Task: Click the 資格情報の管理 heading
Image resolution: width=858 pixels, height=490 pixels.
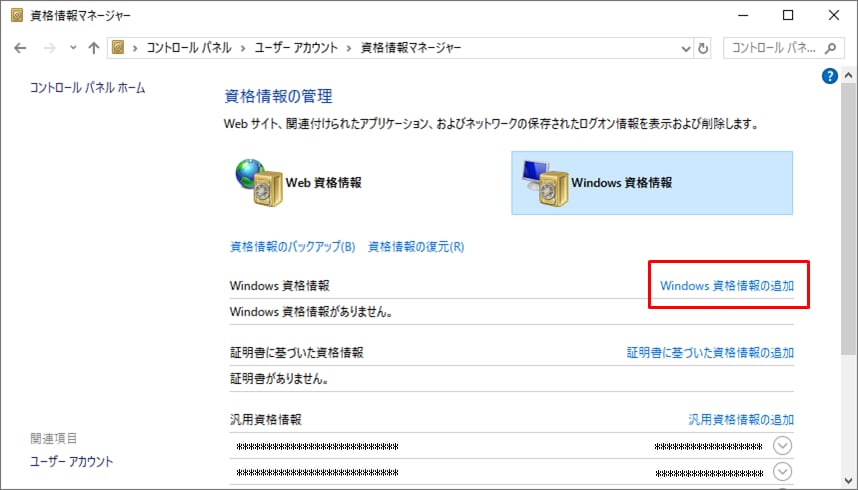Action: tap(279, 96)
